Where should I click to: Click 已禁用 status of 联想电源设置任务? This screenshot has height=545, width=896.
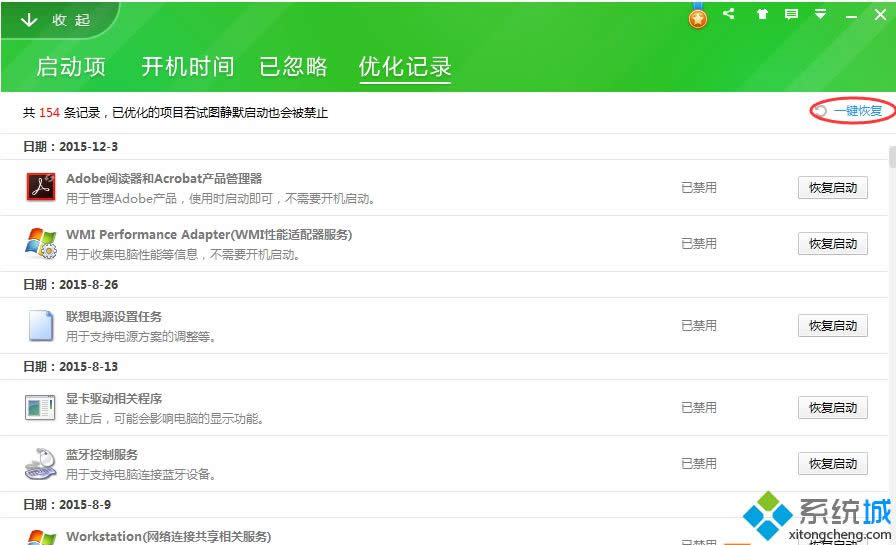click(699, 326)
